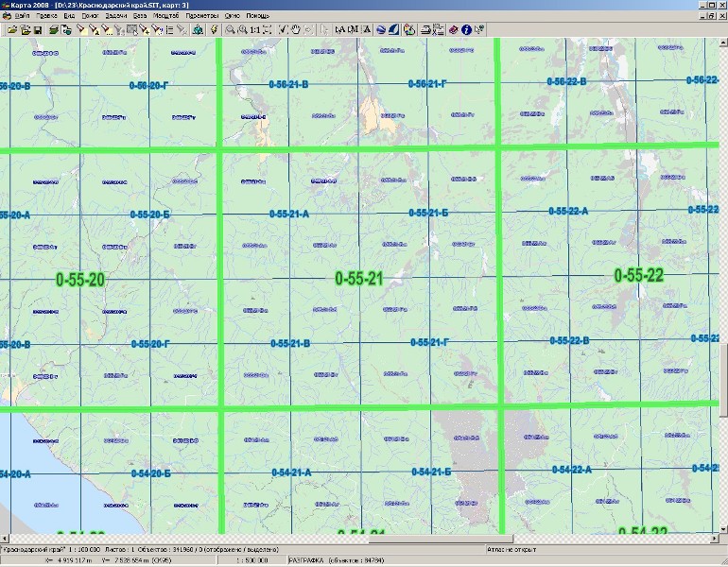This screenshot has width=728, height=567.
Task: Select the hand pan tool
Action: 295,30
